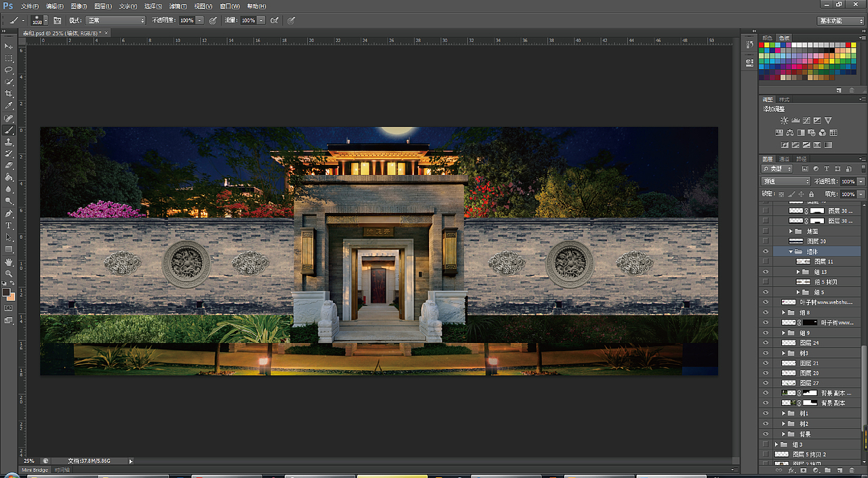
Task: Select the Move tool
Action: [9, 46]
